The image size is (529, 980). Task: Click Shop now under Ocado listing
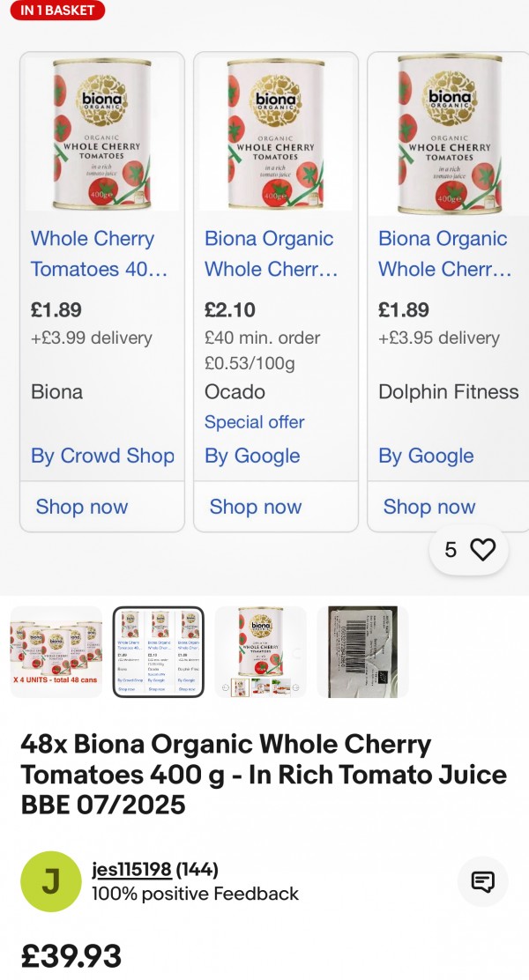point(256,507)
